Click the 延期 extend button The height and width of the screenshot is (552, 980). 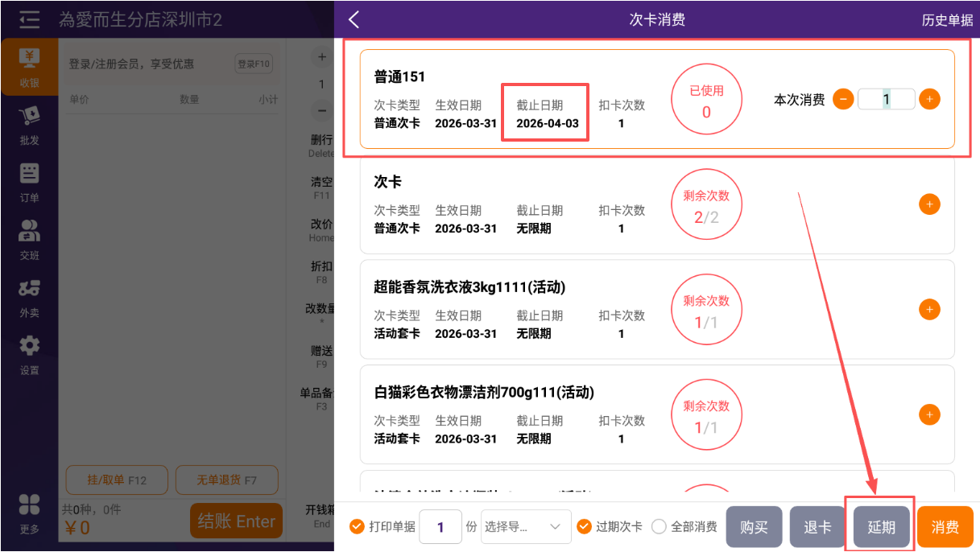(881, 527)
